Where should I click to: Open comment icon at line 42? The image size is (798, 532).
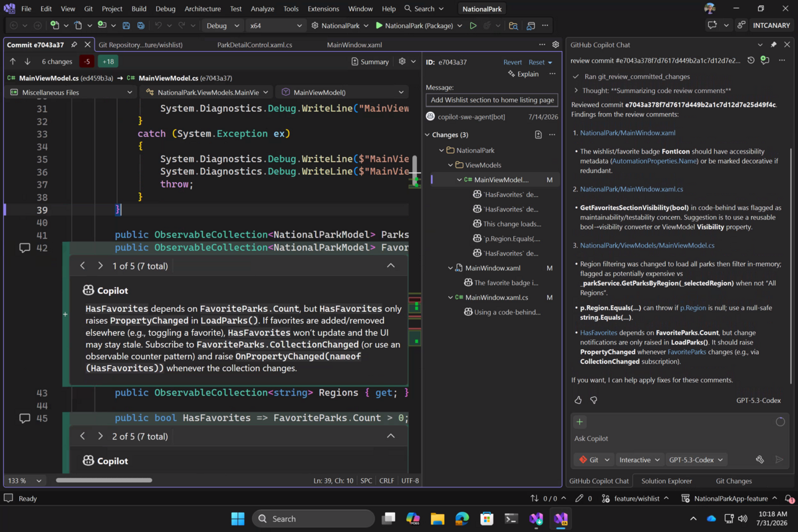click(x=25, y=247)
